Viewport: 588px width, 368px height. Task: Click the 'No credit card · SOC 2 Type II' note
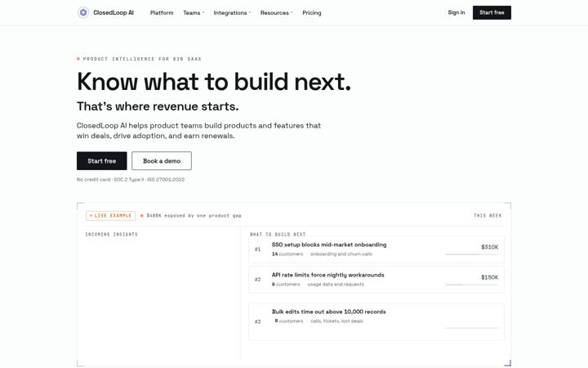pyautogui.click(x=131, y=179)
